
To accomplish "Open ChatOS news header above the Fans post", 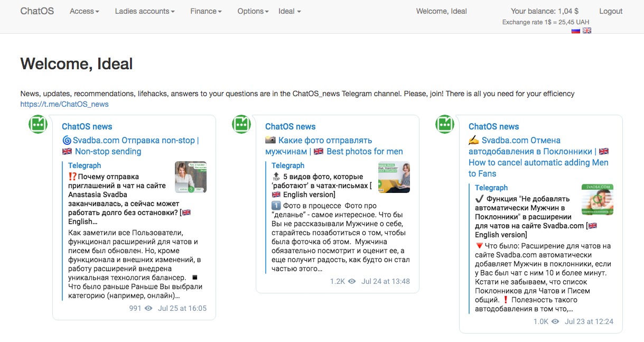I will 494,126.
